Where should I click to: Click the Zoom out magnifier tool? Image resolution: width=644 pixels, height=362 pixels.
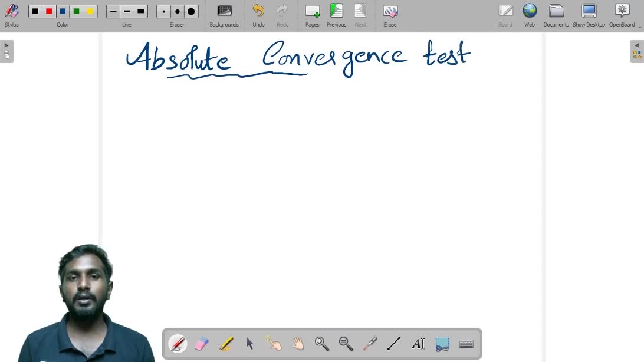click(x=346, y=344)
